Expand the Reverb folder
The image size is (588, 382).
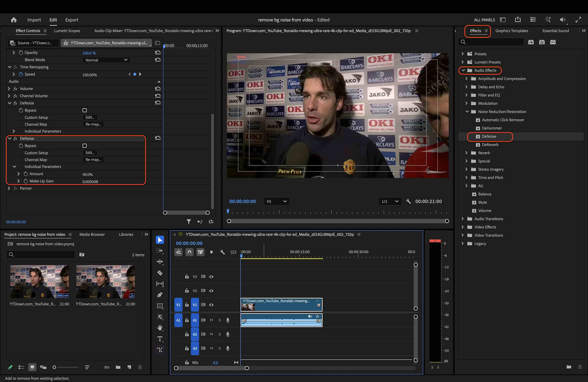click(x=466, y=153)
